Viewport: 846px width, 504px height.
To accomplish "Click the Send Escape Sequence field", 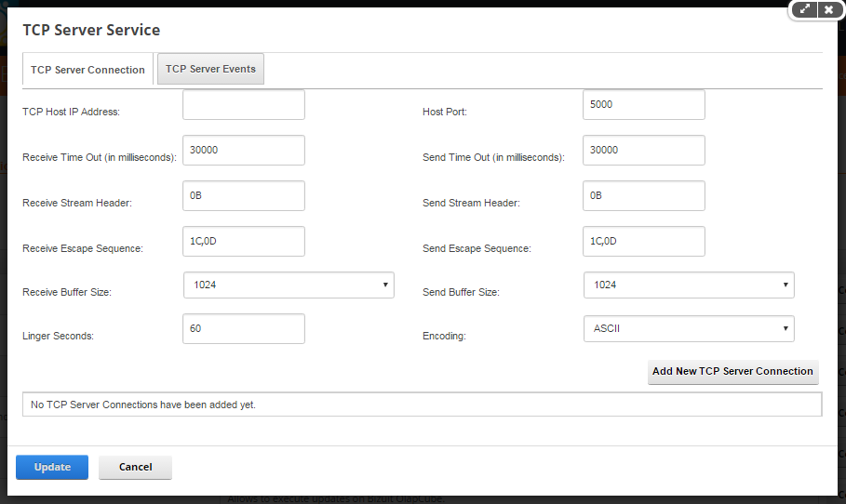I will (644, 242).
